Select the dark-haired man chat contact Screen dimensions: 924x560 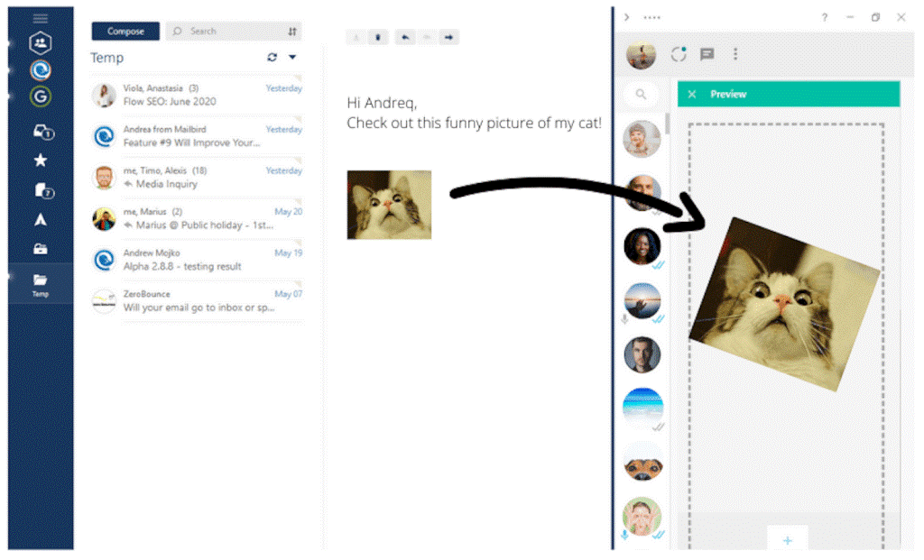[642, 354]
